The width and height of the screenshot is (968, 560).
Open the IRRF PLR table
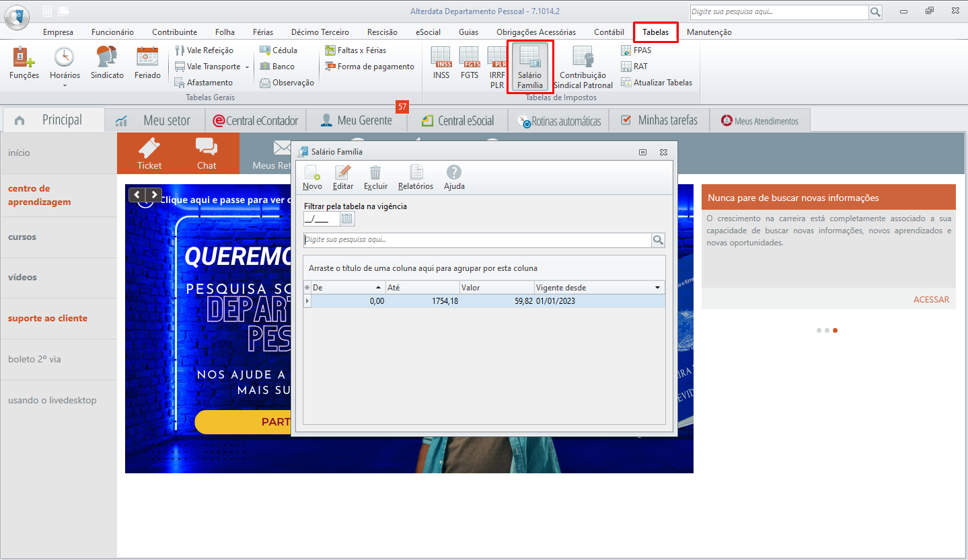tap(497, 67)
